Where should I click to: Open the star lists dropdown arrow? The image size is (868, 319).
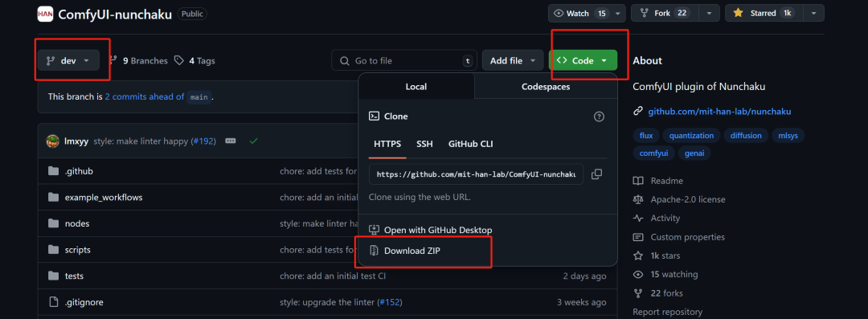tap(813, 14)
